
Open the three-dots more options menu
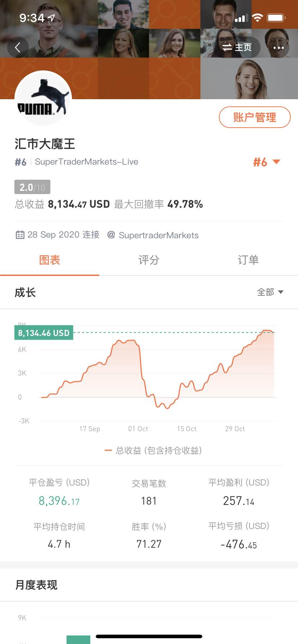278,47
